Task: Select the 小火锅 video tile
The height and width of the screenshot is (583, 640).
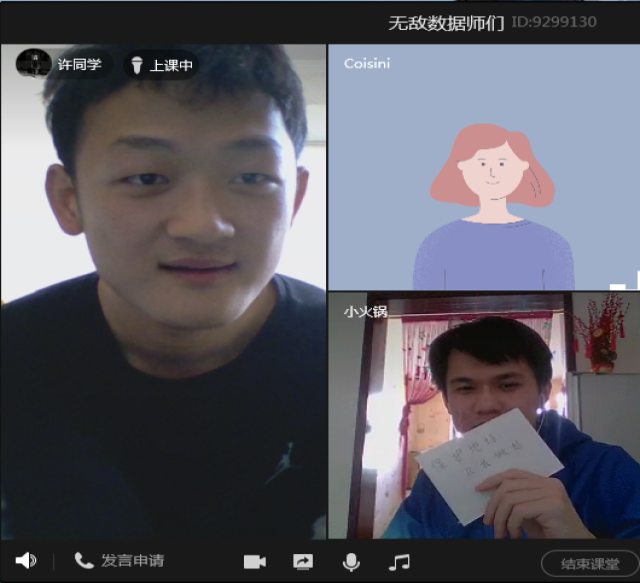Action: coord(484,415)
